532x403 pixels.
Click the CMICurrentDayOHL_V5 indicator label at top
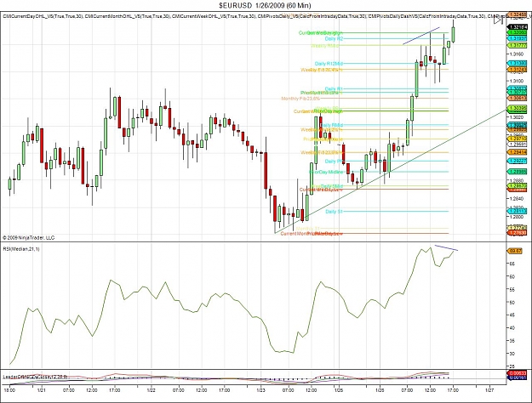[x=43, y=16]
